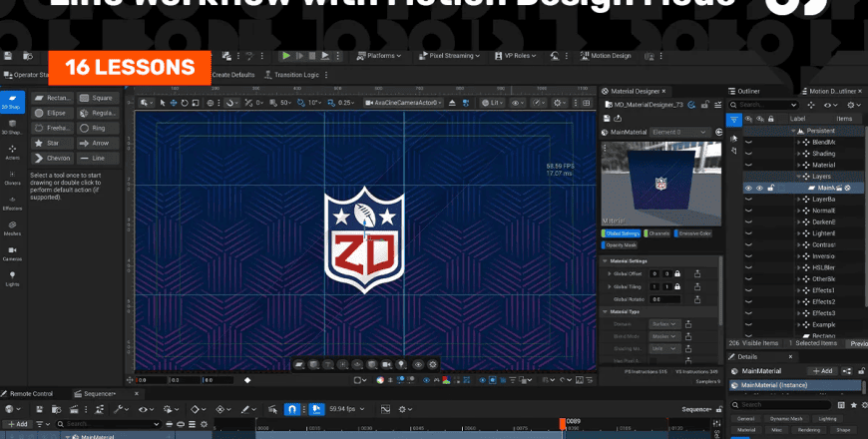Collapse the Layers tree item in Outliner
Screen dimensions: 868x439
coord(798,177)
